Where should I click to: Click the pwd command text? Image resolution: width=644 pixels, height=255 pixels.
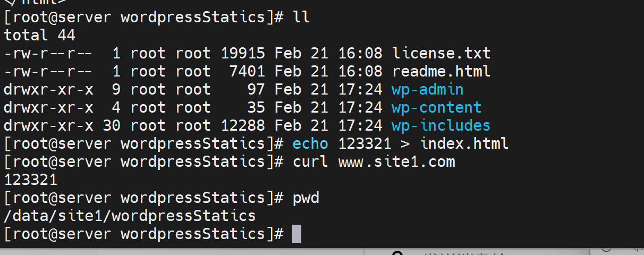click(306, 198)
